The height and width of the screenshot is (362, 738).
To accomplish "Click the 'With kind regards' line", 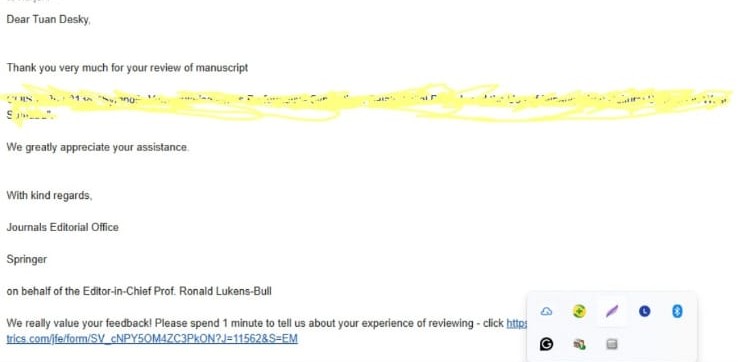I will (x=49, y=195).
